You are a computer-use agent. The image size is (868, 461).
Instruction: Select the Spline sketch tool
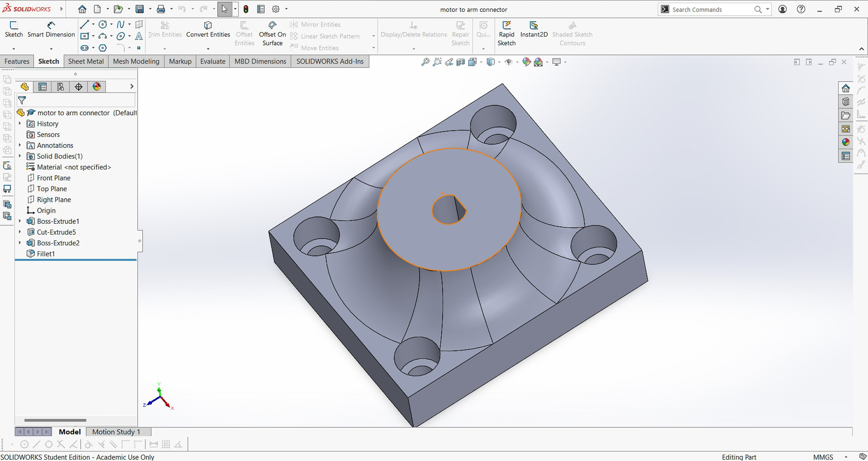pyautogui.click(x=121, y=25)
